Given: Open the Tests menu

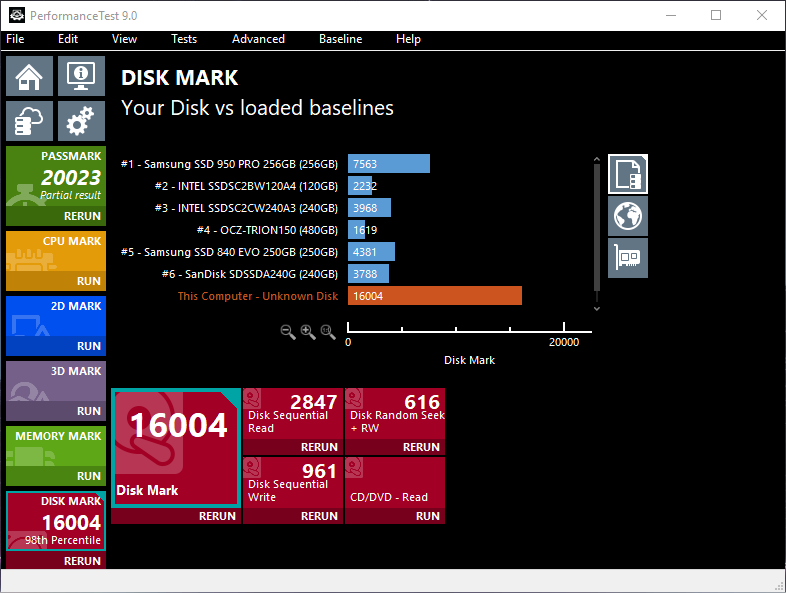Looking at the screenshot, I should pyautogui.click(x=184, y=39).
